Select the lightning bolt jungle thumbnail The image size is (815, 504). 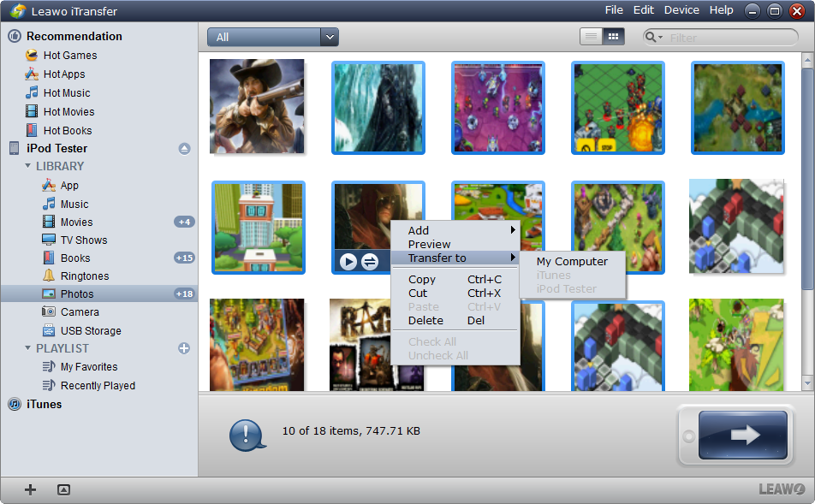(x=736, y=345)
